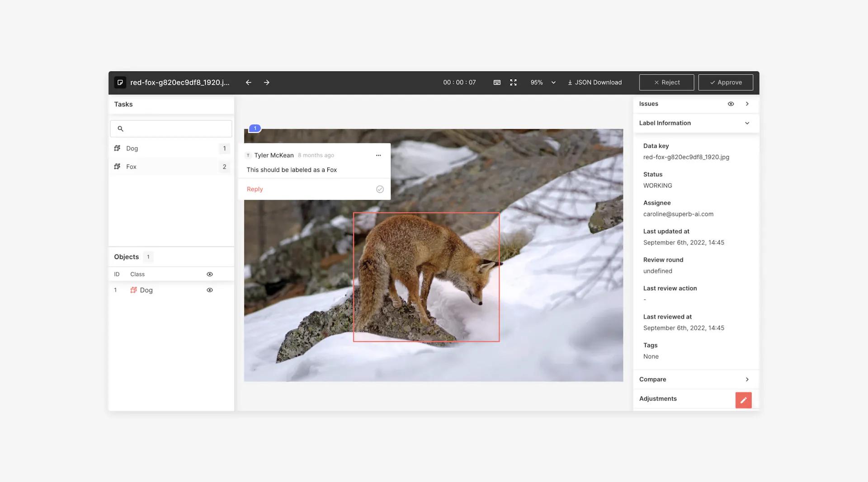Resolve the issue with the check circle icon
Screen dimensions: 868x482
[380, 189]
